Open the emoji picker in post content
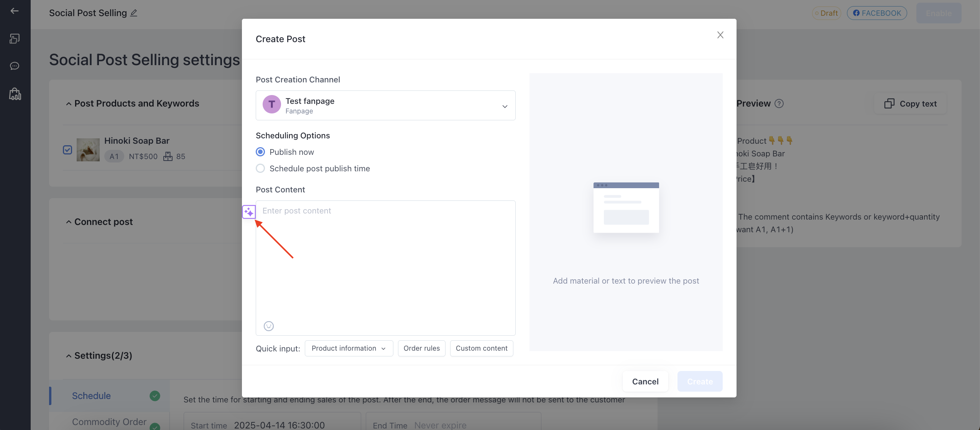980x430 pixels. (269, 326)
